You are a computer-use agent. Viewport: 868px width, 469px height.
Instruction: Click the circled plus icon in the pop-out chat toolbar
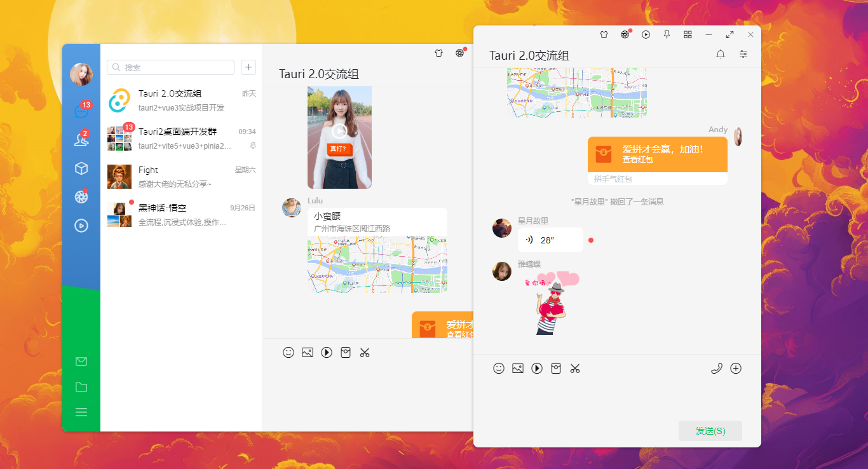[736, 368]
